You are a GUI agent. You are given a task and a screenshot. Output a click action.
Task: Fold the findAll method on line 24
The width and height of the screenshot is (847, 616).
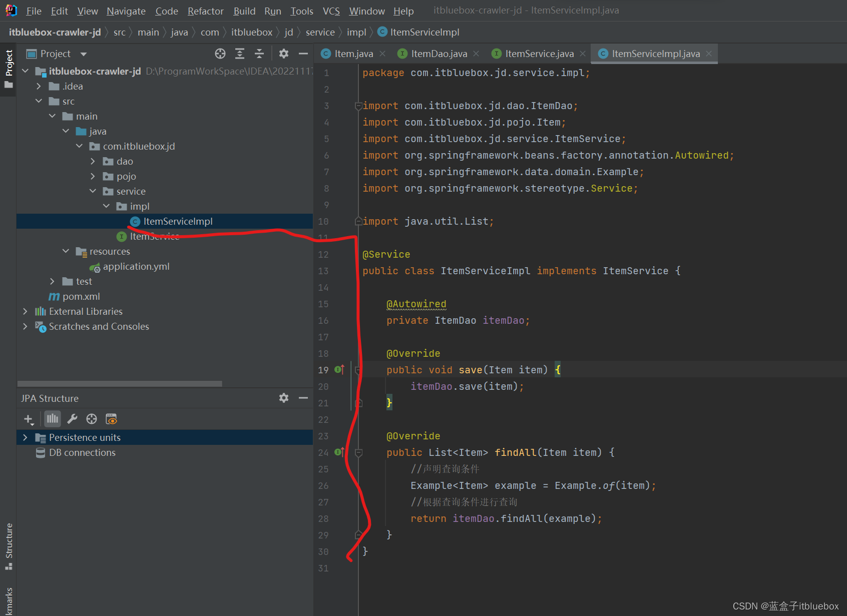[x=358, y=453]
